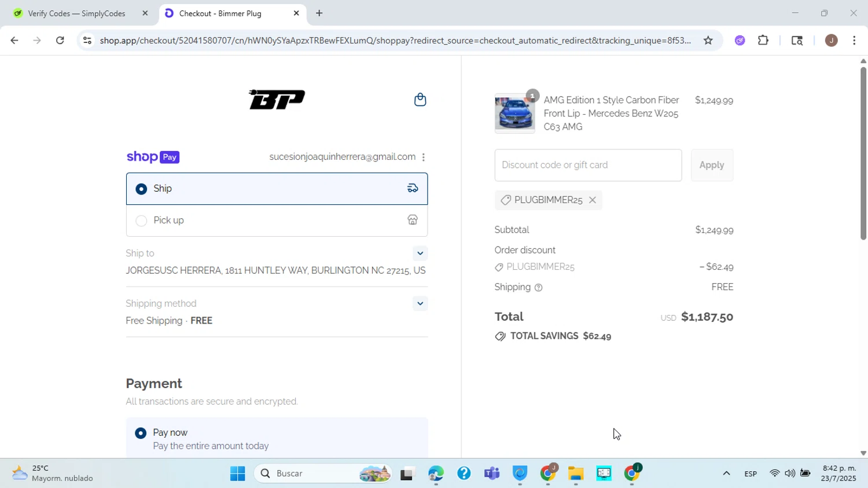Click the delivery truck icon in Ship row
The width and height of the screenshot is (868, 488).
coord(413,188)
